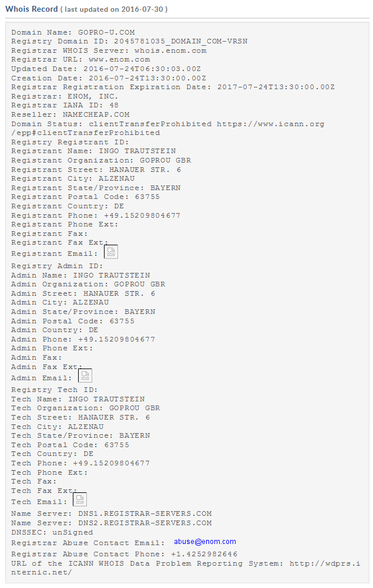Click the Tech Email image icon

point(80,499)
